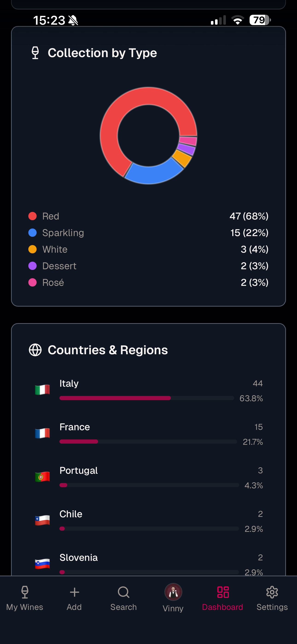297x644 pixels.
Task: Tap the Dessert legend entry
Action: 148,266
